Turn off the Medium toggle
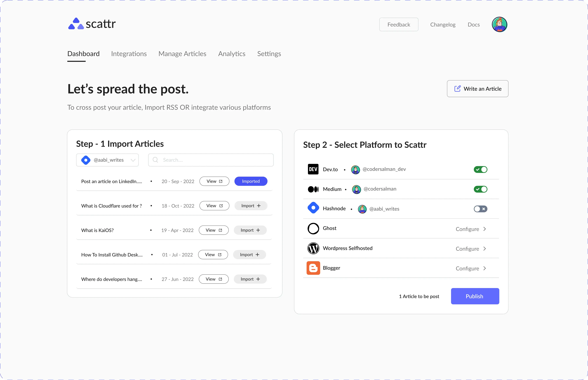 coord(480,189)
